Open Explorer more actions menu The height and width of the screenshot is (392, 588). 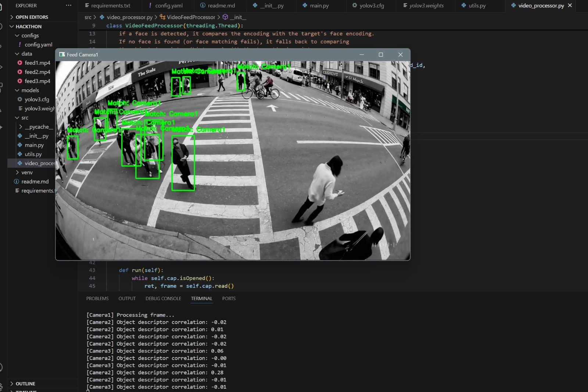[x=68, y=5]
